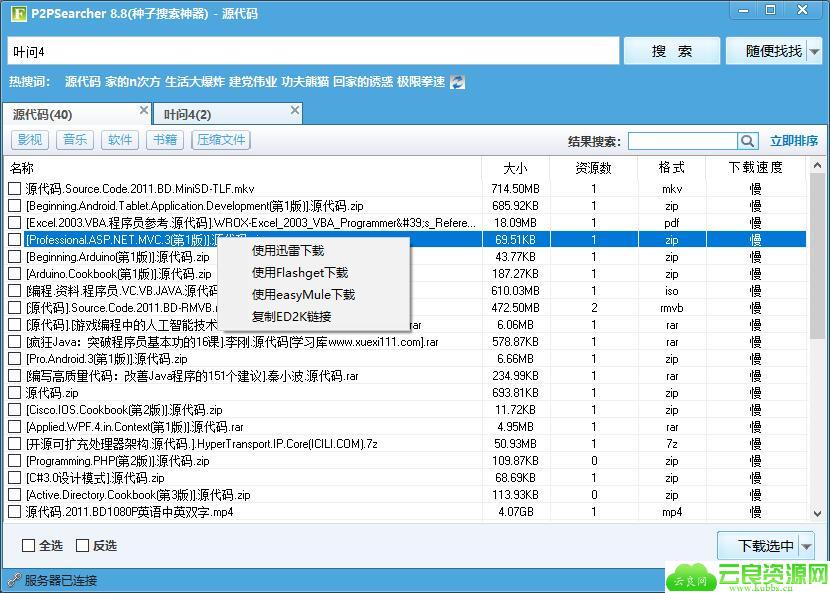
Task: Click the 搜索 search button
Action: [x=672, y=51]
